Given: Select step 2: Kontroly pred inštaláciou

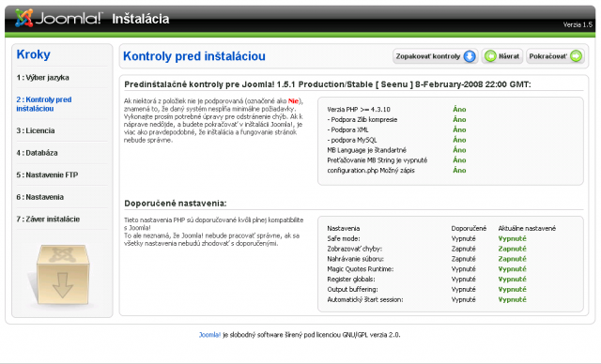Looking at the screenshot, I should [44, 104].
